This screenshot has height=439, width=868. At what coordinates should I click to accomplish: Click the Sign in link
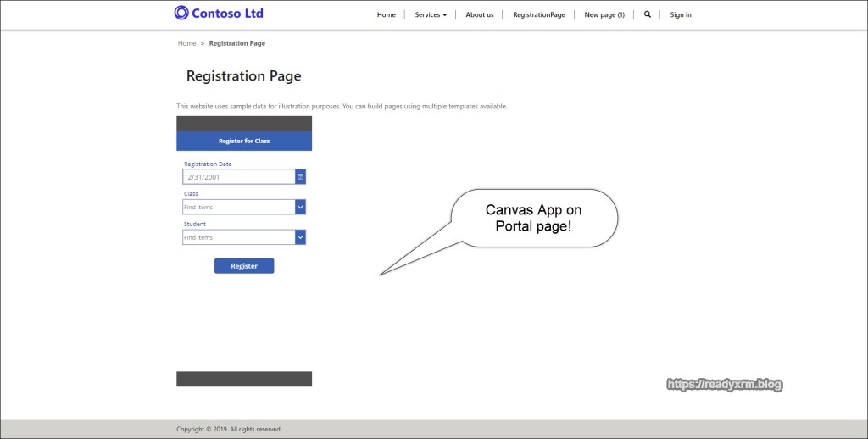[x=680, y=14]
